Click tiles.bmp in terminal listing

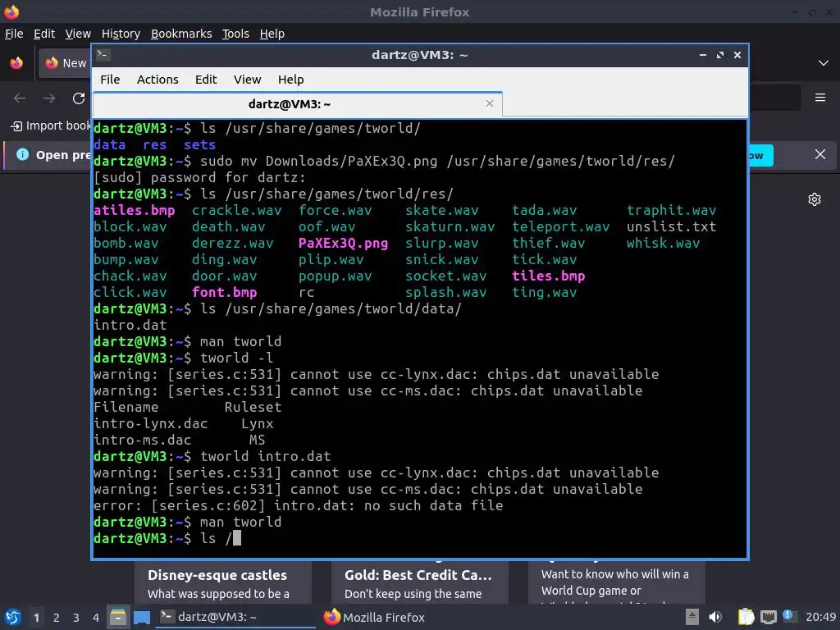548,276
